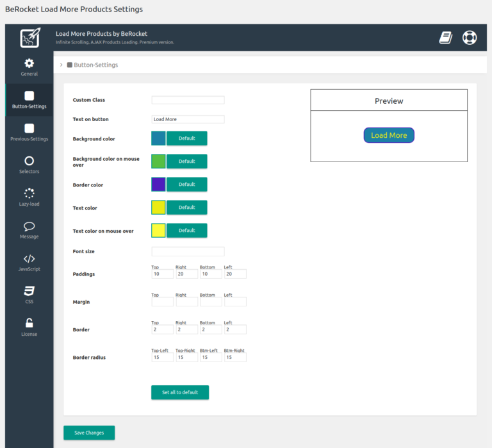The image size is (492, 448).
Task: Click the BeRocket Load More Products Settings heading
Action: tap(74, 9)
